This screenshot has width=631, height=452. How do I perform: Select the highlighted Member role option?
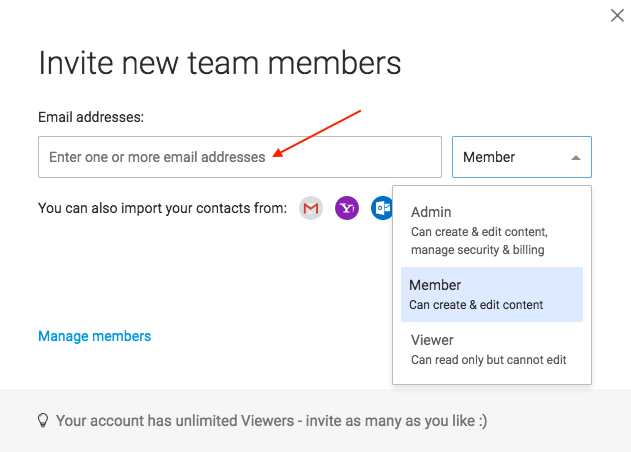click(492, 294)
